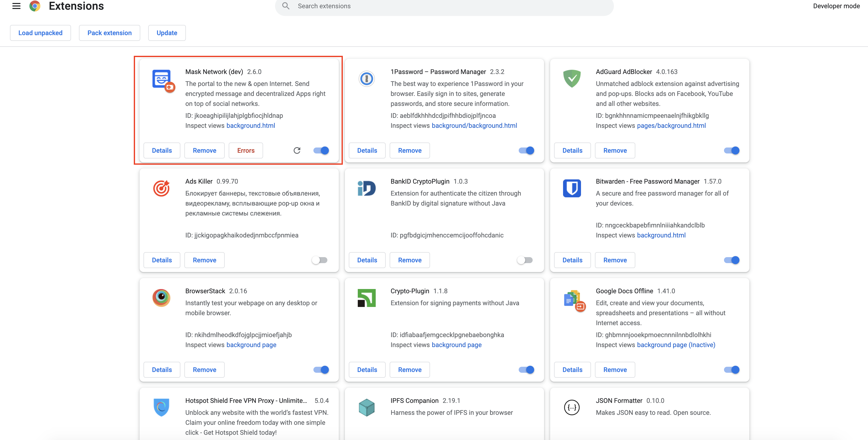Open Details for Google Docs Offline

pos(572,369)
